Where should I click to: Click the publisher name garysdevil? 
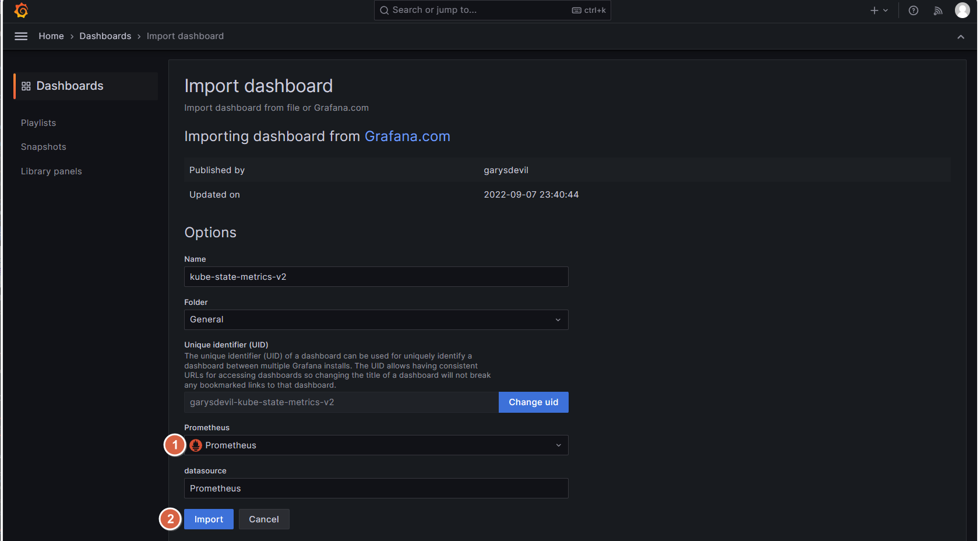tap(506, 170)
